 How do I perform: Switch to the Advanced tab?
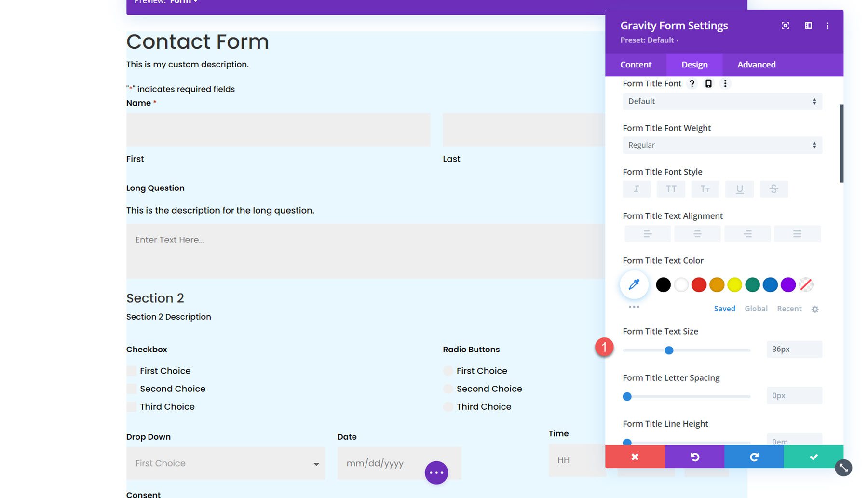(756, 64)
